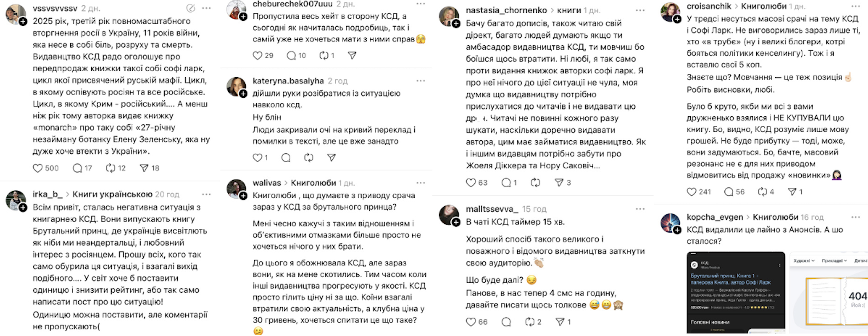Open the Книголюби community from croisanchik's post

(x=764, y=6)
